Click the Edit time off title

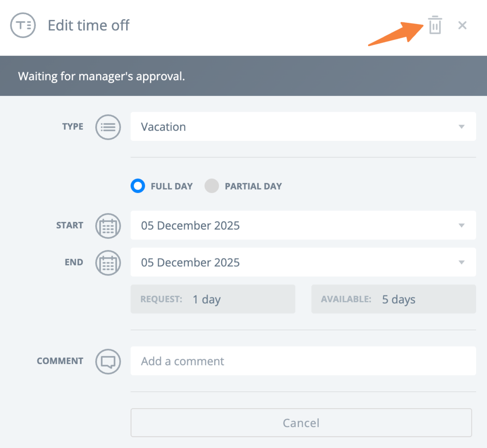88,25
